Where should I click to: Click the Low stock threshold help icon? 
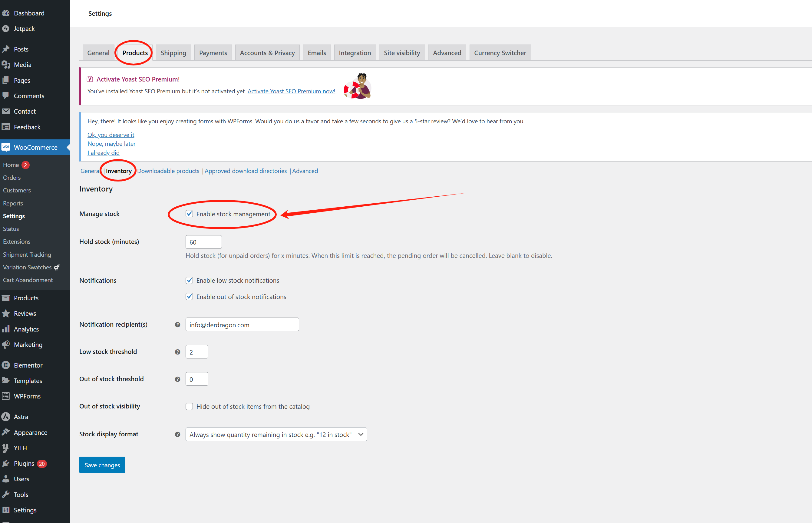tap(177, 352)
